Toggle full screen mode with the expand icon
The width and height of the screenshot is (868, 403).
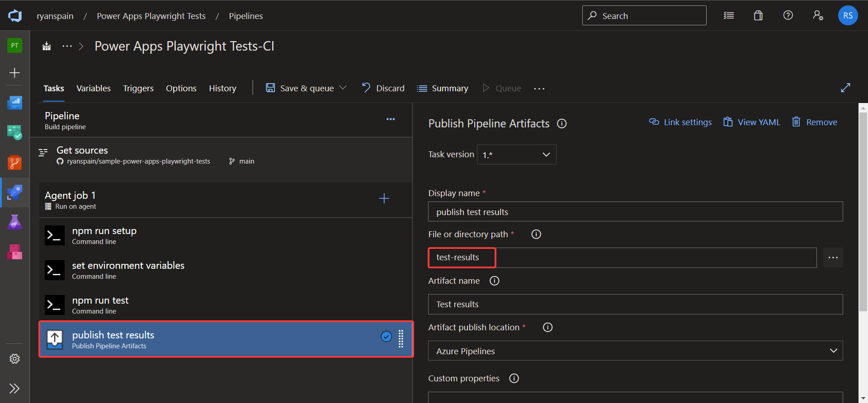pos(845,88)
